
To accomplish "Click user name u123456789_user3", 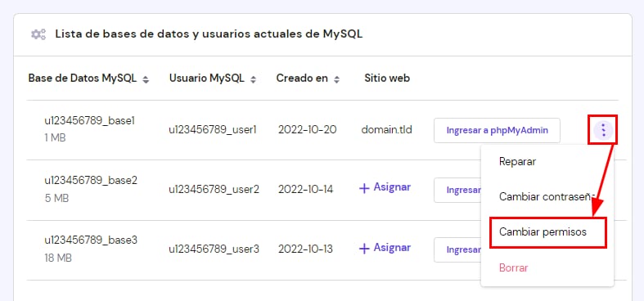I will [x=214, y=249].
